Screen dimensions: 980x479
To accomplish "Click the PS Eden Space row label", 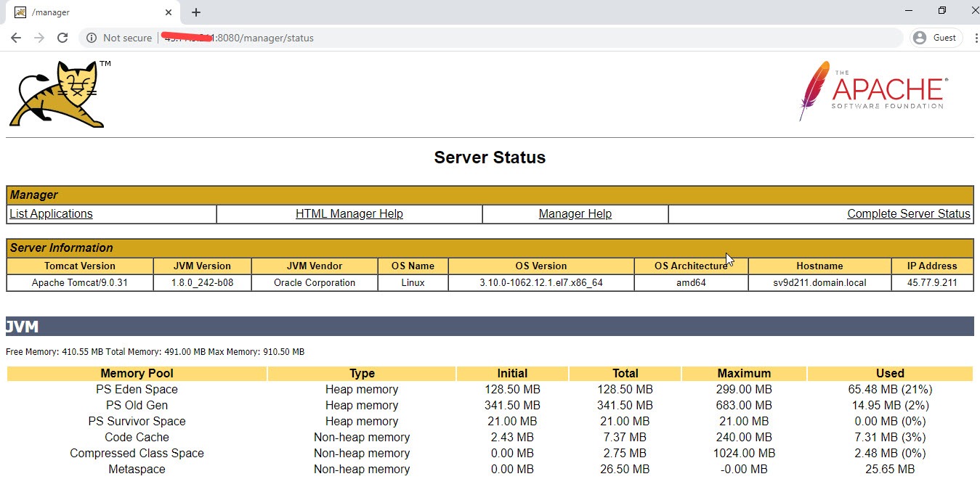I will 137,390.
